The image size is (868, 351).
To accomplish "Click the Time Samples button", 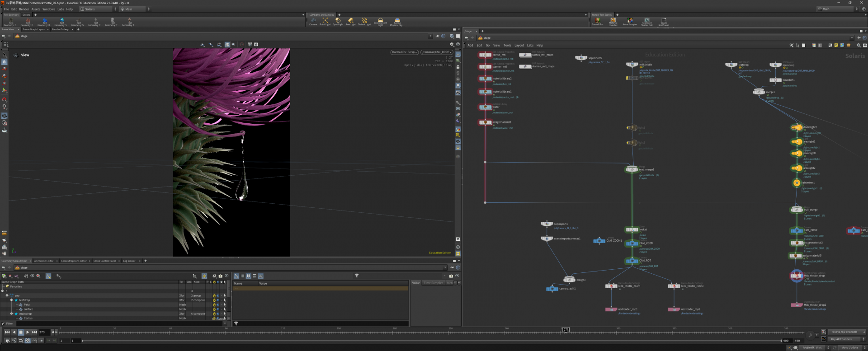I will coord(433,283).
